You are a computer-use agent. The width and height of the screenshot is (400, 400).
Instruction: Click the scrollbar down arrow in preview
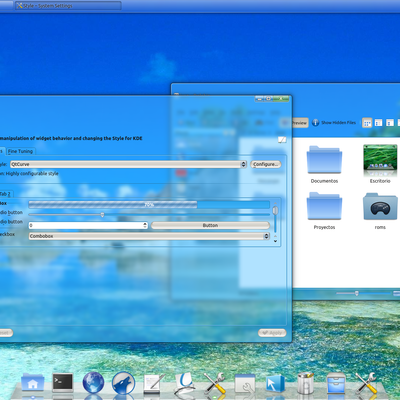tap(275, 241)
